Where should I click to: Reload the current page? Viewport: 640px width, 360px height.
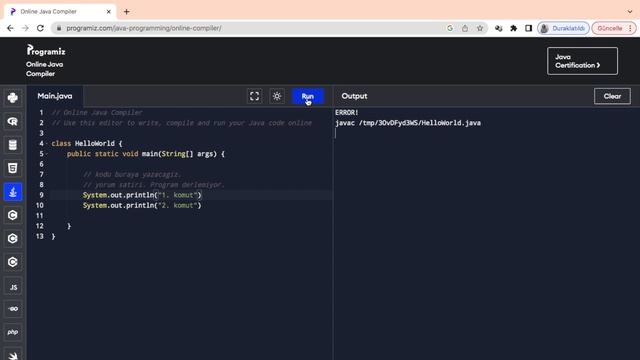(40, 28)
